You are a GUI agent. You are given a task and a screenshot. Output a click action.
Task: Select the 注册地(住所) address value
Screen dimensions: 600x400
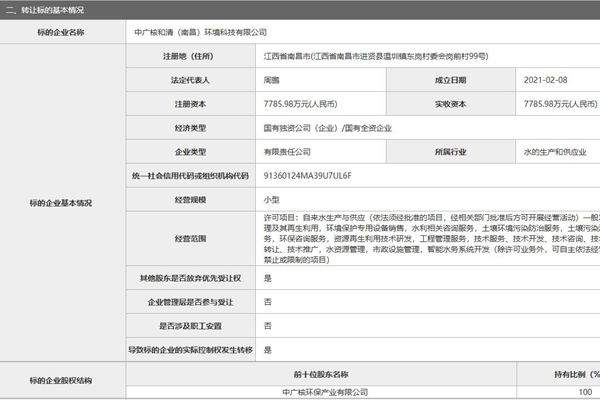point(390,57)
